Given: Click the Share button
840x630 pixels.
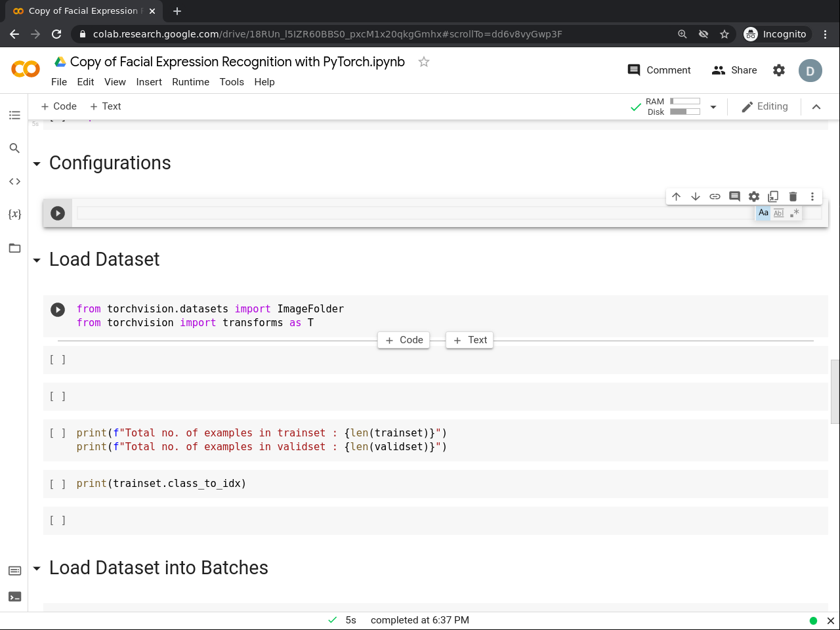Looking at the screenshot, I should (734, 70).
